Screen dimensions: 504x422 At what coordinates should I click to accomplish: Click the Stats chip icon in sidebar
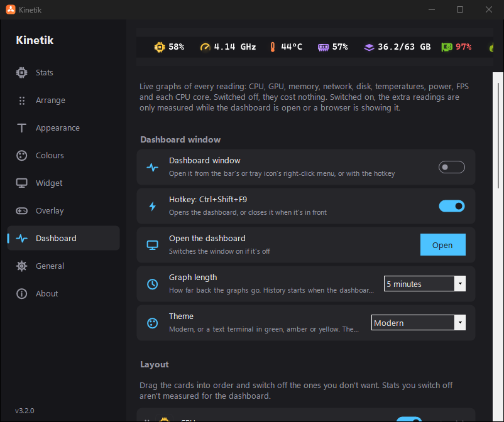point(21,73)
